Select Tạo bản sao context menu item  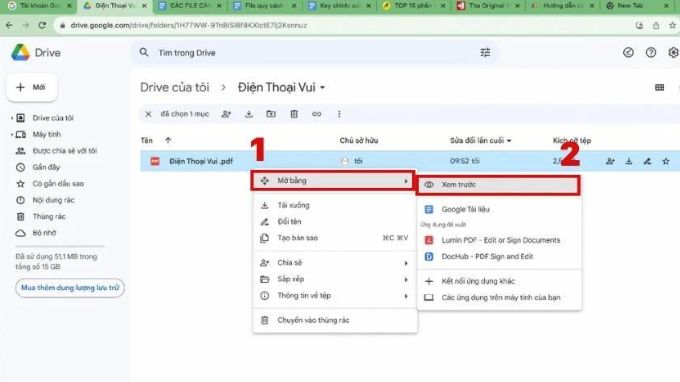(335, 238)
